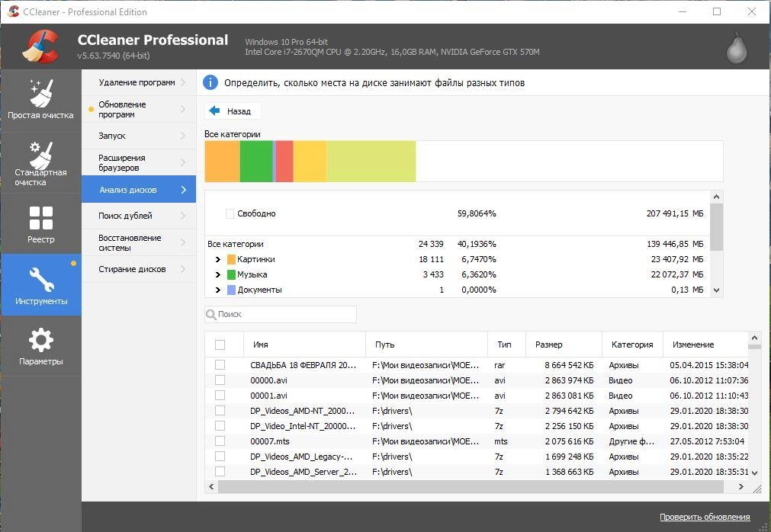Open Обновление программ tool
The height and width of the screenshot is (532, 771).
point(139,109)
